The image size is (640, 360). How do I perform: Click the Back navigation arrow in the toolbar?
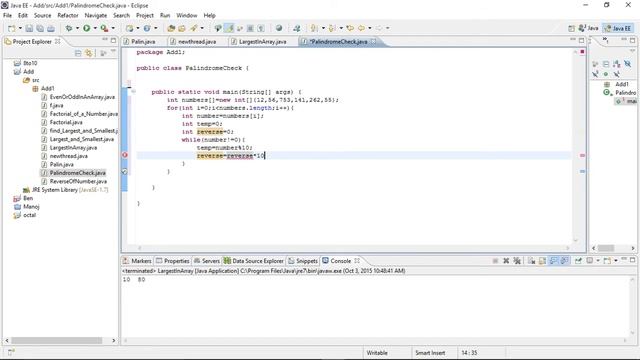361,28
